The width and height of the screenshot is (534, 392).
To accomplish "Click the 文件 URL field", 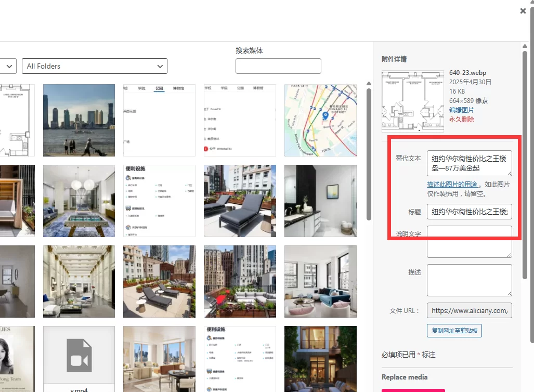I will (x=470, y=310).
